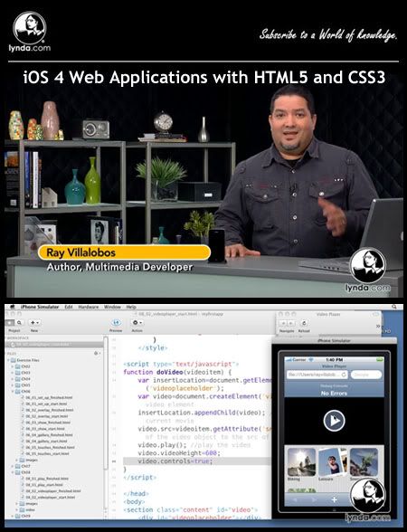Click the Safari plus bookmark button
The width and height of the screenshot is (407, 532).
pyautogui.click(x=334, y=499)
